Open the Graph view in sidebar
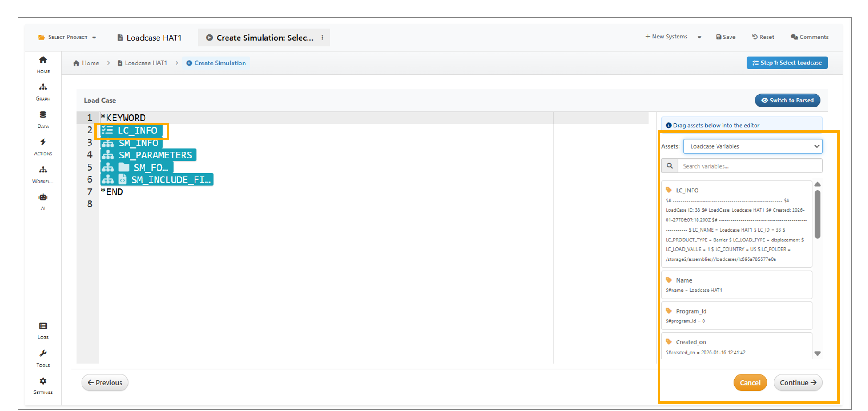The width and height of the screenshot is (868, 411). pyautogui.click(x=43, y=91)
